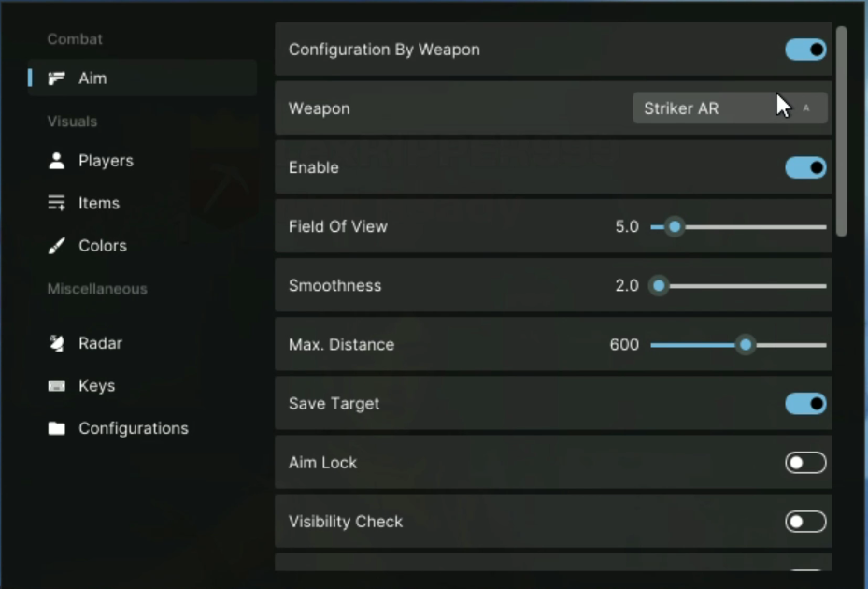868x589 pixels.
Task: Click the keyboard icon beside Keys
Action: [x=57, y=386]
